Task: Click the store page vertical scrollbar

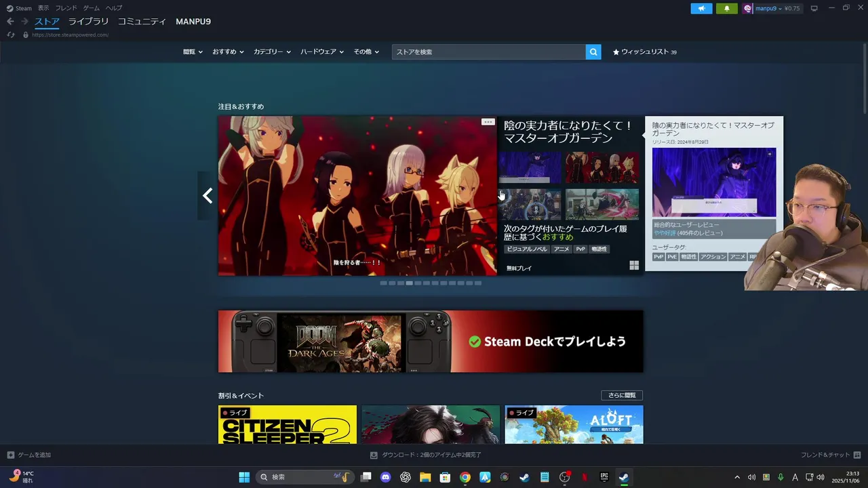Action: (865, 78)
